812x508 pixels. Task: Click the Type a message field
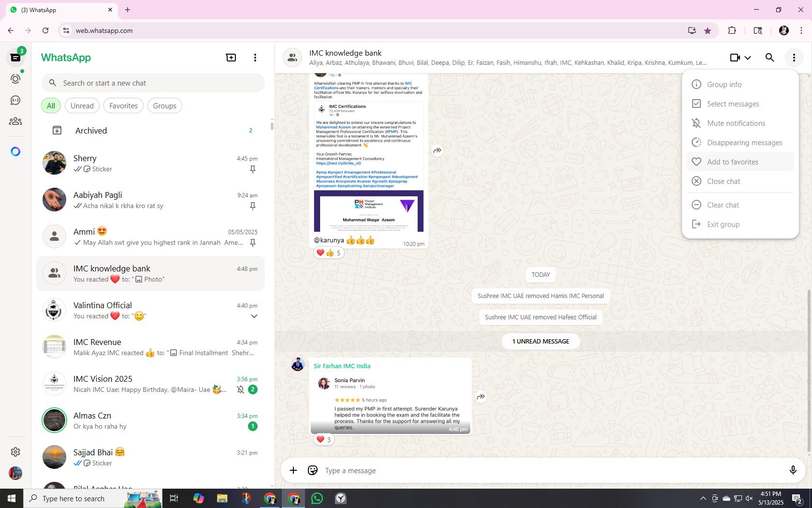click(551, 470)
